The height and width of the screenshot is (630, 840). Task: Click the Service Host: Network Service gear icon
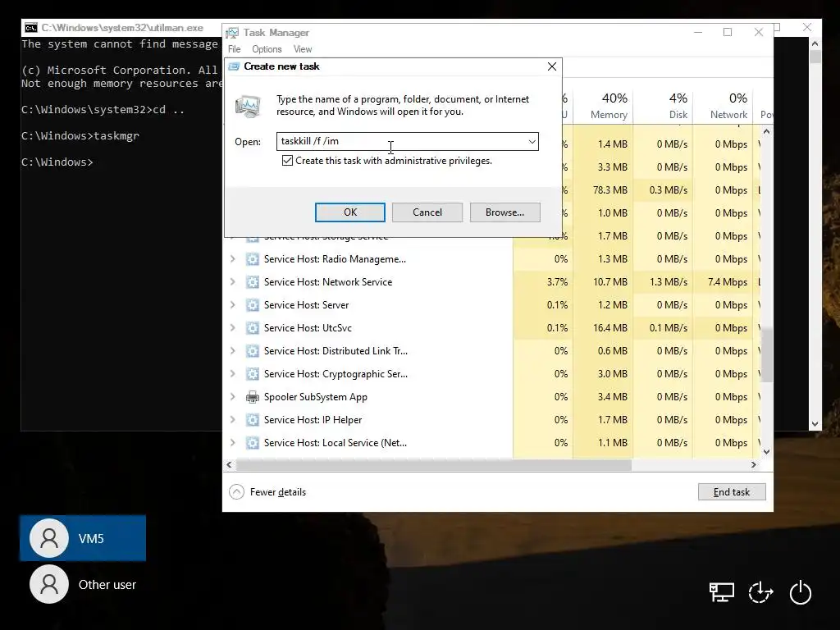[x=253, y=282]
